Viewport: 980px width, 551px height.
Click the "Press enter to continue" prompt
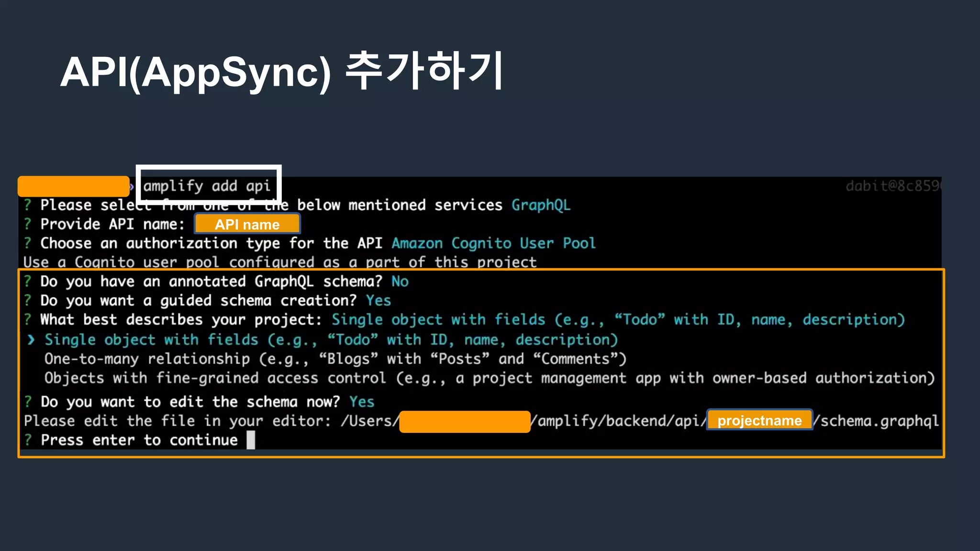pyautogui.click(x=139, y=440)
